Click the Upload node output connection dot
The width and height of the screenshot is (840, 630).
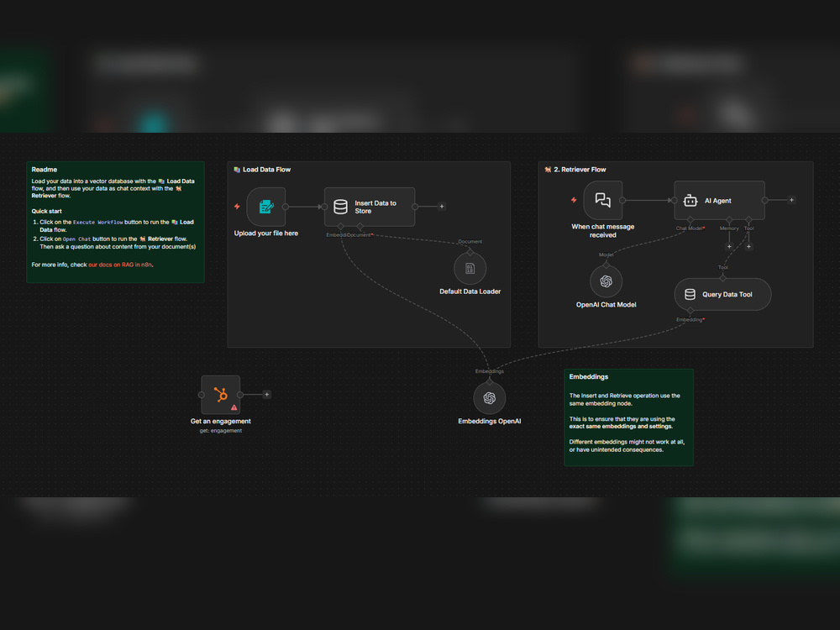286,207
